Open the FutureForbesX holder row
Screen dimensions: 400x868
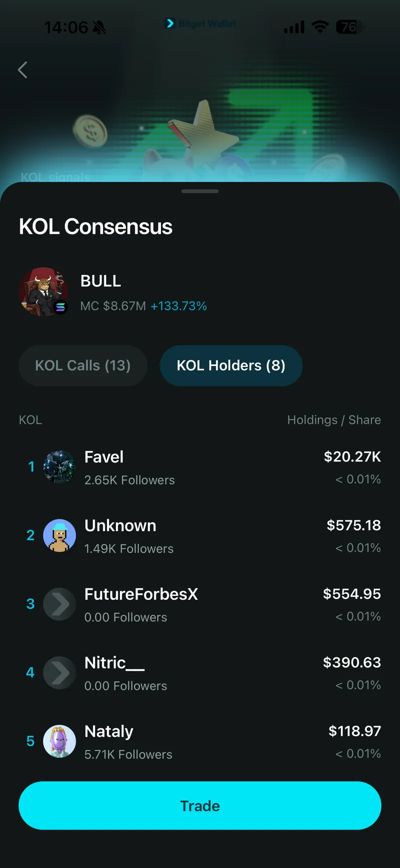[200, 604]
